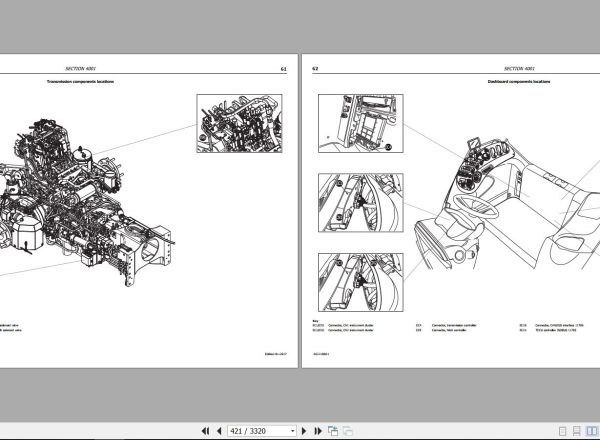Click the middle dashboard inset image on page 62

click(x=360, y=203)
